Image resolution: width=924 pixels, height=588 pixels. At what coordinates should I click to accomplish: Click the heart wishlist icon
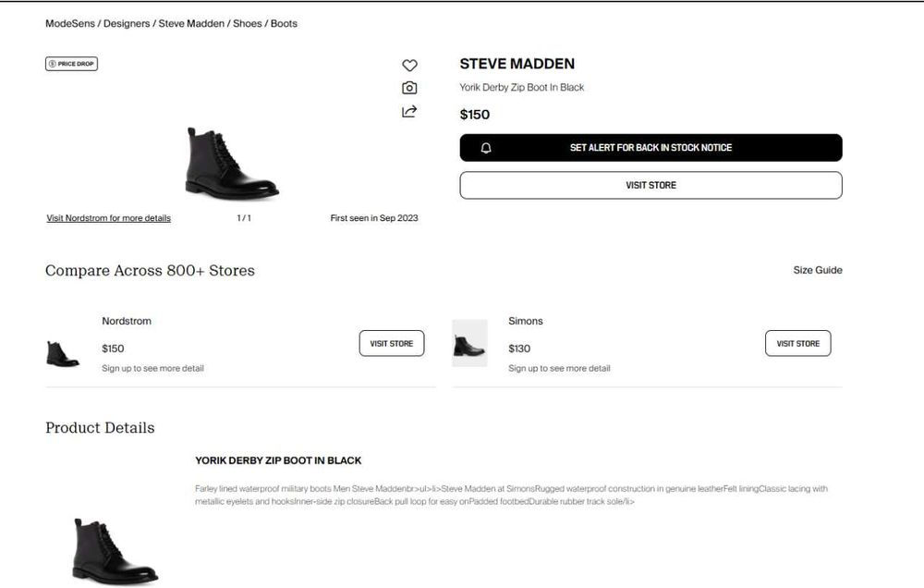409,66
